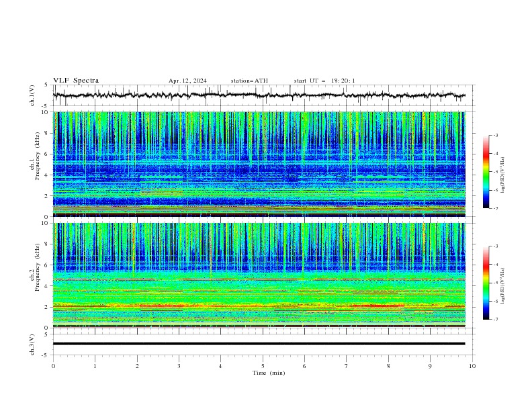This screenshot has height=411, width=532.
Task: Click the "ch.3(V)" axis label
Action: (32, 345)
